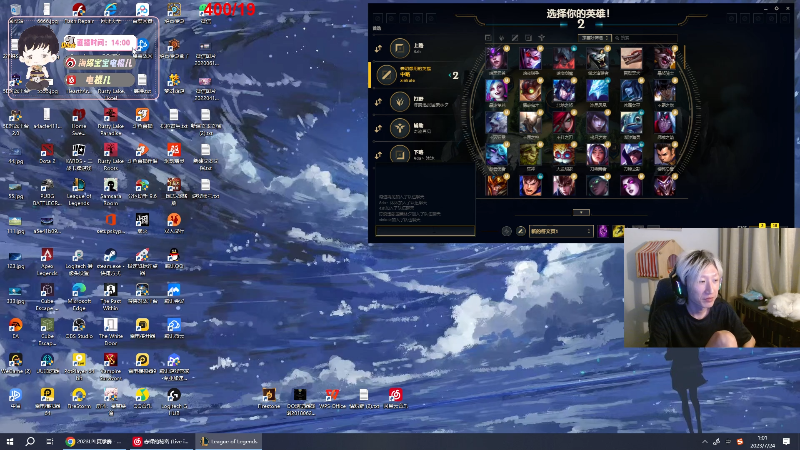The height and width of the screenshot is (450, 800).
Task: Open League of Legends desktop shortcut
Action: pos(79,192)
